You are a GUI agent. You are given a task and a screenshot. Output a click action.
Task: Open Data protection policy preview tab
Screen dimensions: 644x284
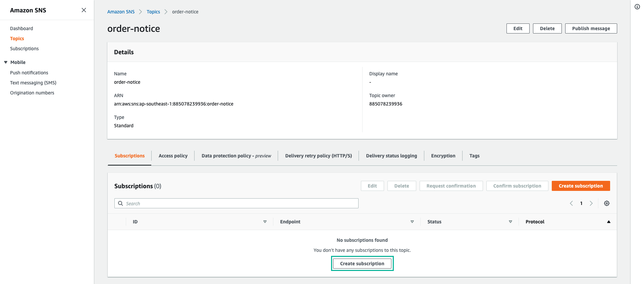pyautogui.click(x=236, y=156)
